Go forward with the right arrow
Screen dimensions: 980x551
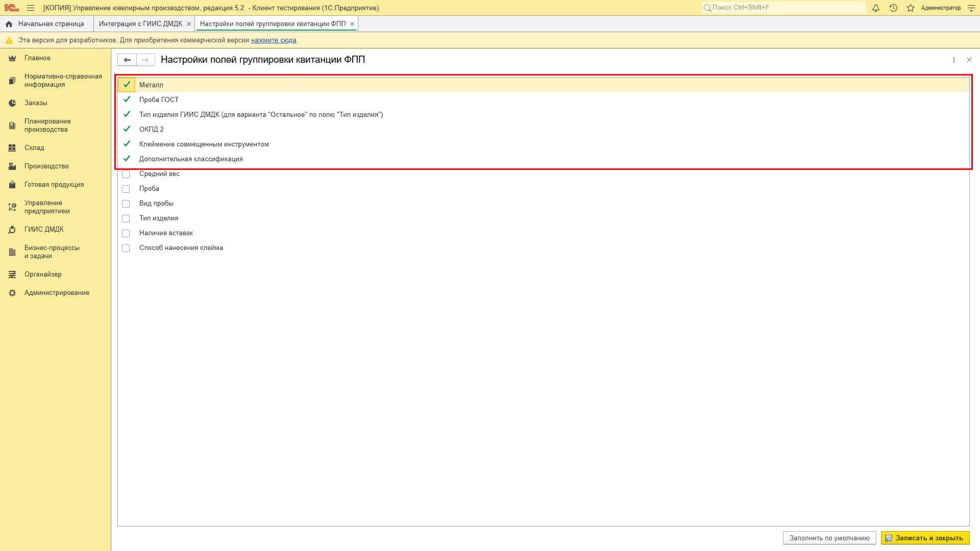(x=145, y=60)
